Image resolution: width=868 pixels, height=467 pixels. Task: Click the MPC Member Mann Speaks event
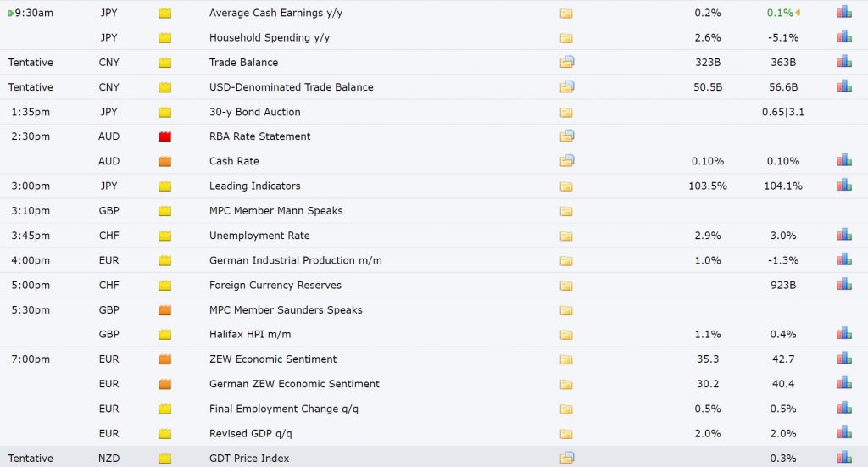pos(275,211)
